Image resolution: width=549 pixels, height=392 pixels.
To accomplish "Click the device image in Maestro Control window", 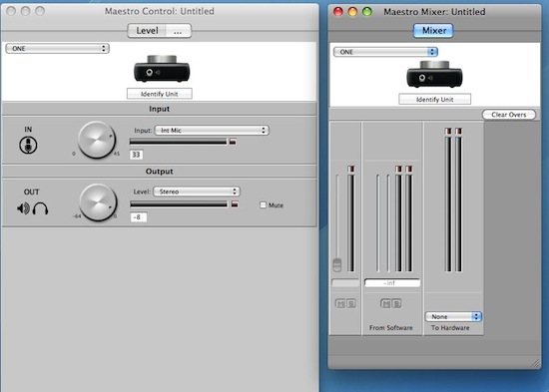I will [x=162, y=69].
